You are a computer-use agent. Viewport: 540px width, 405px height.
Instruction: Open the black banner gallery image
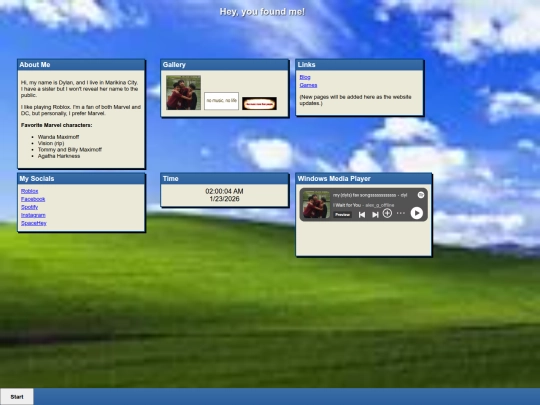(x=259, y=104)
